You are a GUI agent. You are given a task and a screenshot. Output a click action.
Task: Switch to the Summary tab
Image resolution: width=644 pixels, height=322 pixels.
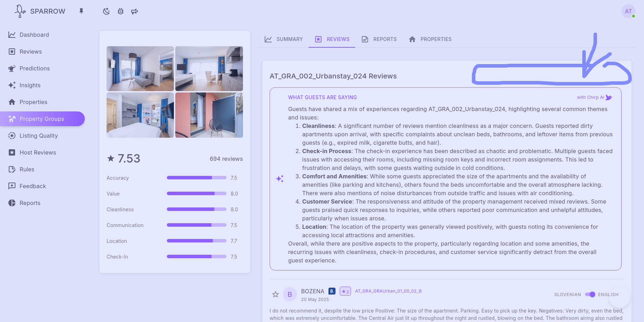point(284,39)
